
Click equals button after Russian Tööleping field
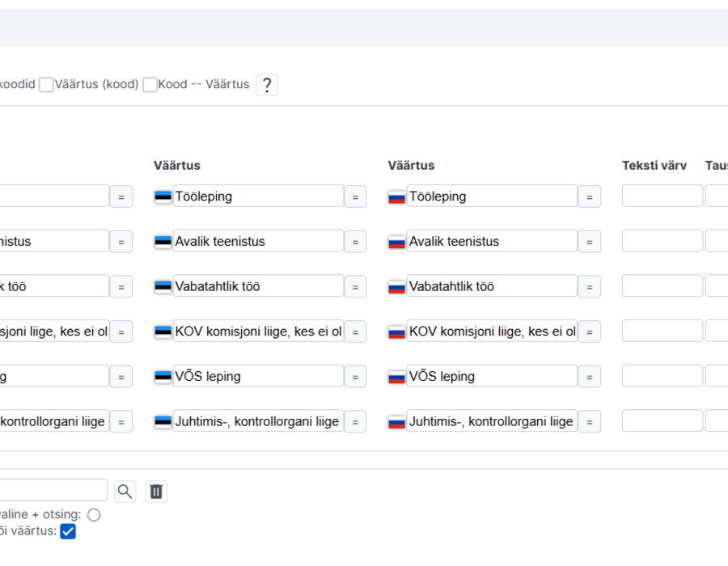[x=589, y=196]
